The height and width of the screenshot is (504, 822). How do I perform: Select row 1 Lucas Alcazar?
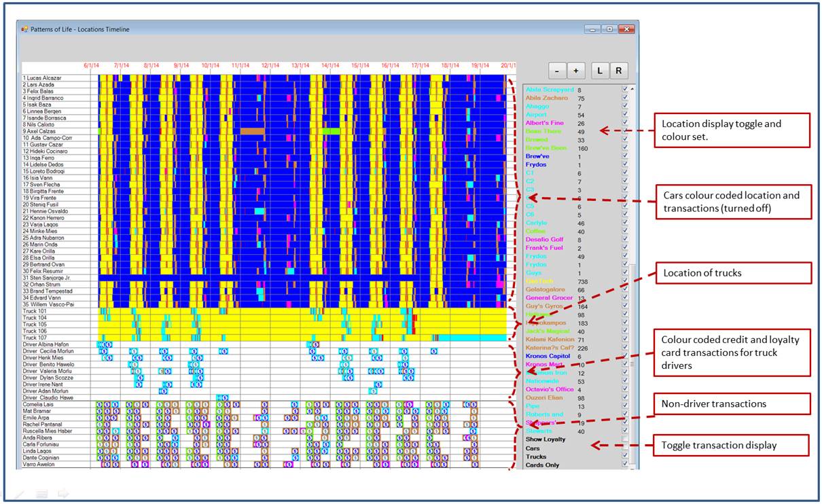tap(42, 78)
